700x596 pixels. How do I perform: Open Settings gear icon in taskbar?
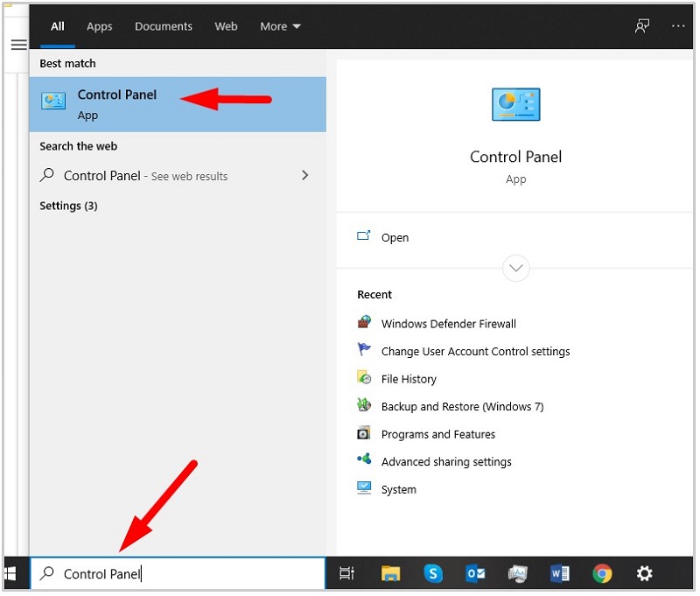(644, 573)
